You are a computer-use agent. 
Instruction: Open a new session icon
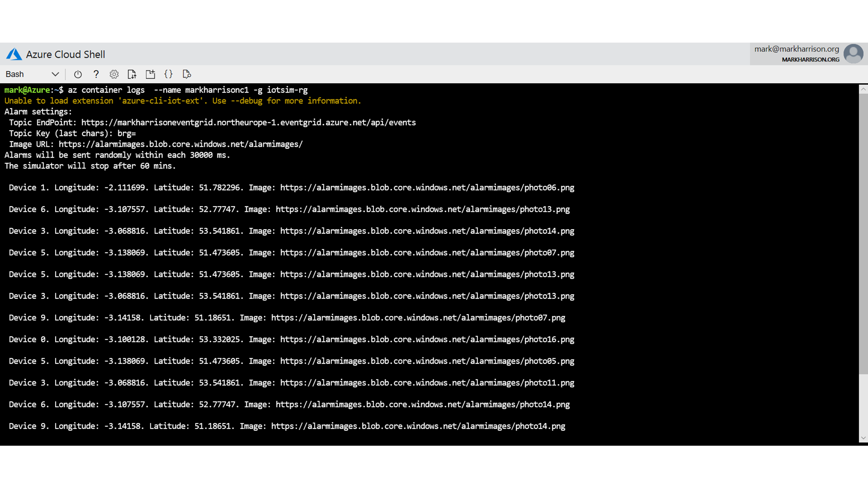(x=150, y=74)
